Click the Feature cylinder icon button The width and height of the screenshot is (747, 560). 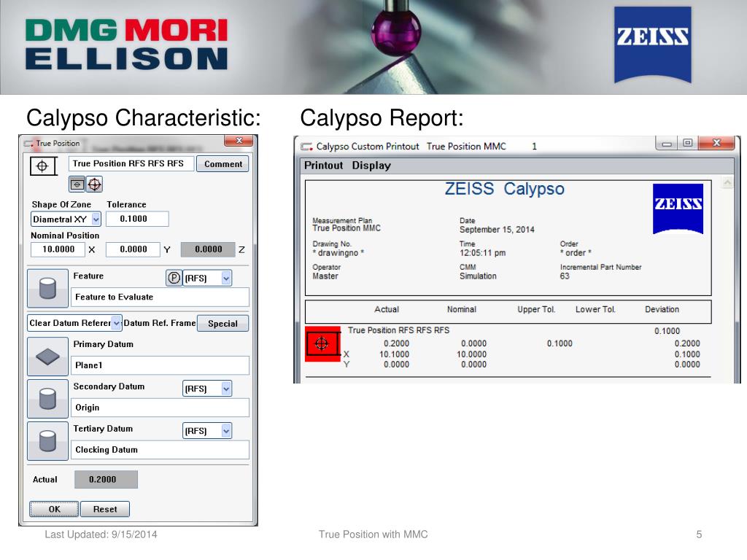tap(47, 289)
